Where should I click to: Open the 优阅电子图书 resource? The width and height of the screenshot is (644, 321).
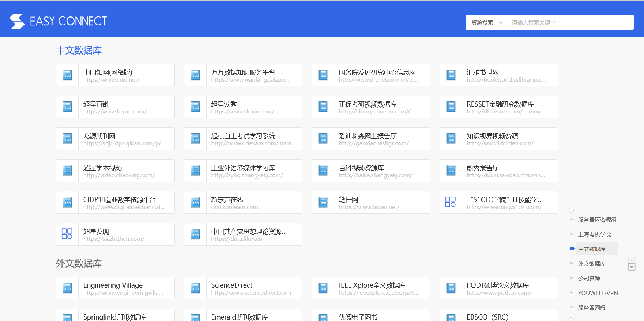(x=371, y=315)
